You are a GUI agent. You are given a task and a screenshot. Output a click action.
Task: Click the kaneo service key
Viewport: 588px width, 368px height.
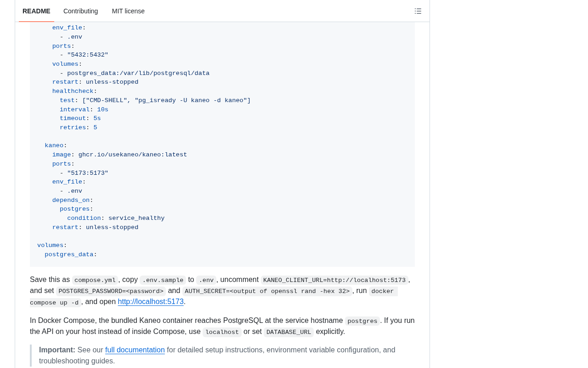tap(54, 146)
